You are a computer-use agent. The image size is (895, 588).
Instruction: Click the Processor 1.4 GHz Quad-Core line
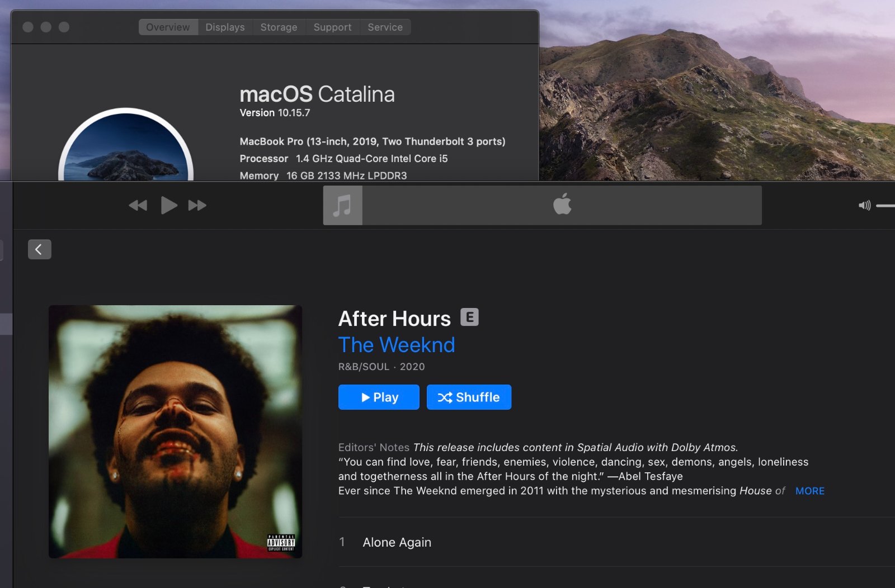coord(343,159)
